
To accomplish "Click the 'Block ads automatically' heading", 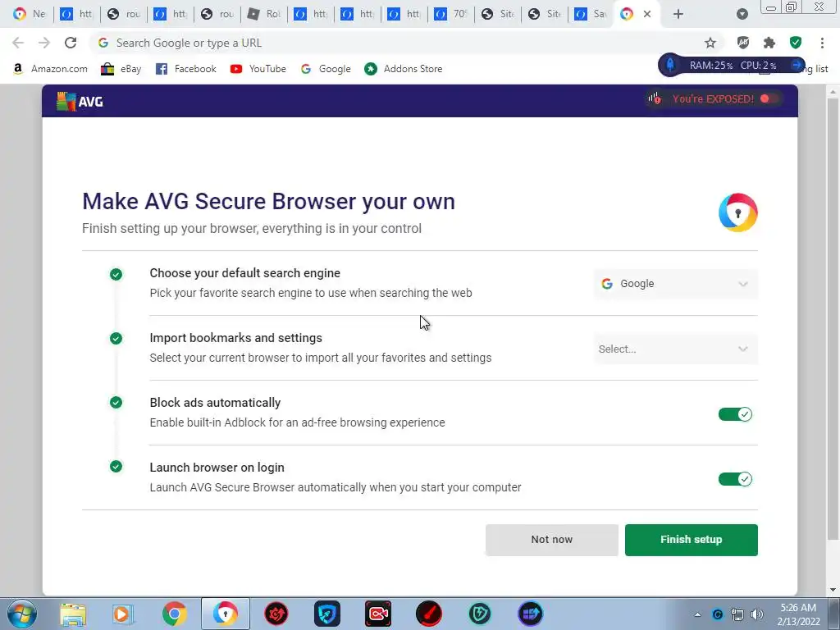I will (x=215, y=402).
